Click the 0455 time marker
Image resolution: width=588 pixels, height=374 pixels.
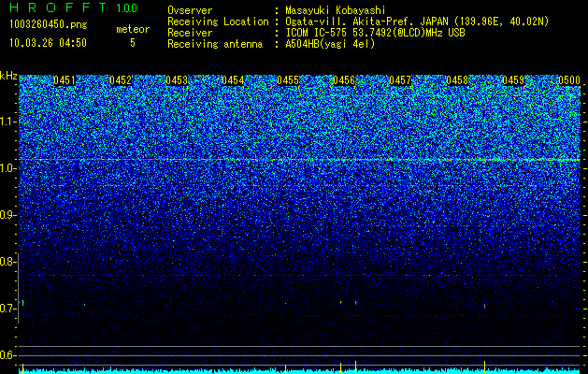(x=288, y=80)
